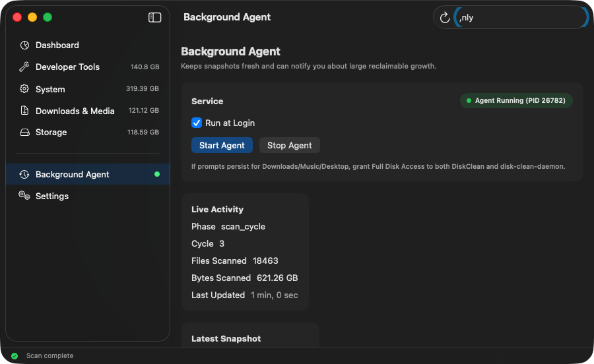
Task: Click the Agent Running PID 26782 badge
Action: coord(516,101)
